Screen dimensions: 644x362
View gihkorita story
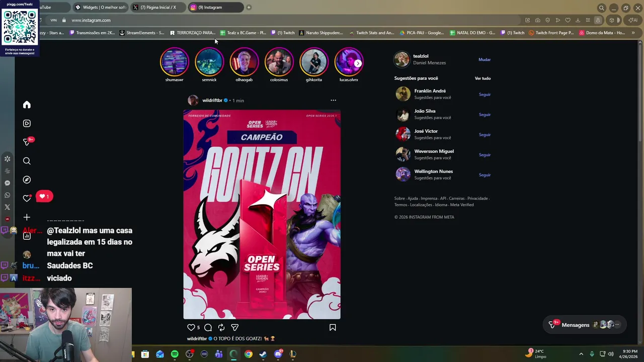[314, 65]
